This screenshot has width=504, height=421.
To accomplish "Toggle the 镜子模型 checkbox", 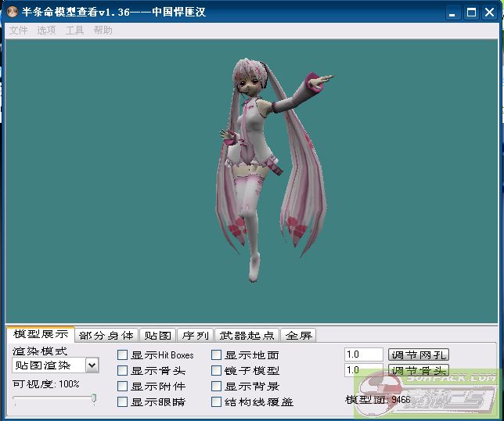I will (x=217, y=371).
